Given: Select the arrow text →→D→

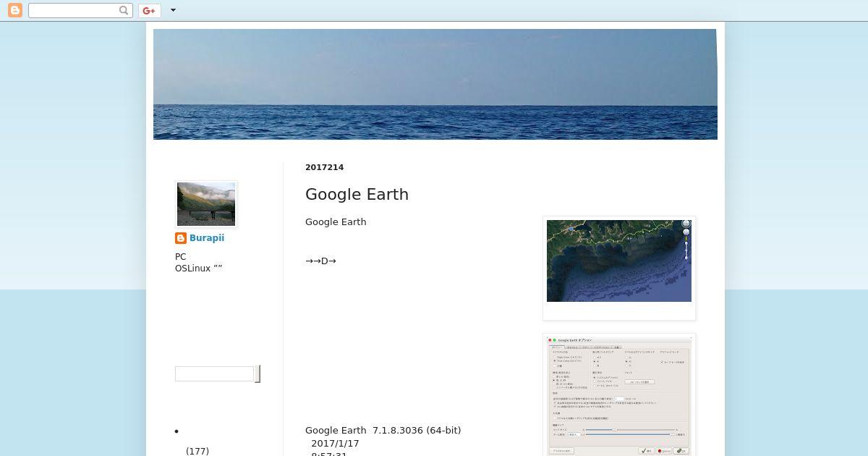Looking at the screenshot, I should (x=320, y=261).
